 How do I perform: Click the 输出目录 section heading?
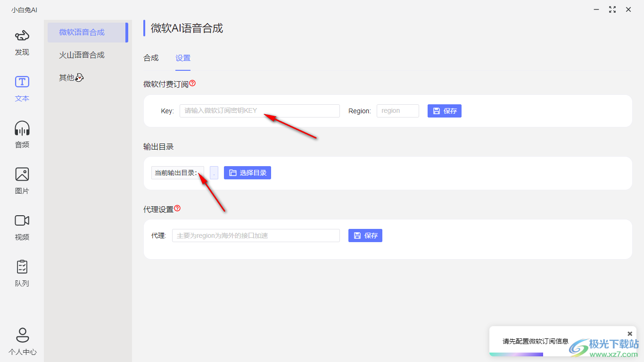point(158,147)
